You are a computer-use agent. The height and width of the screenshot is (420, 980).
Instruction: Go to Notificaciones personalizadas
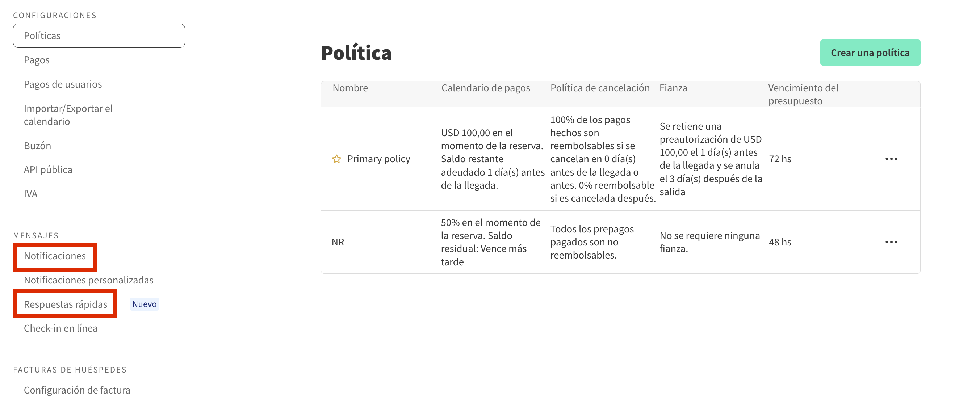(89, 280)
